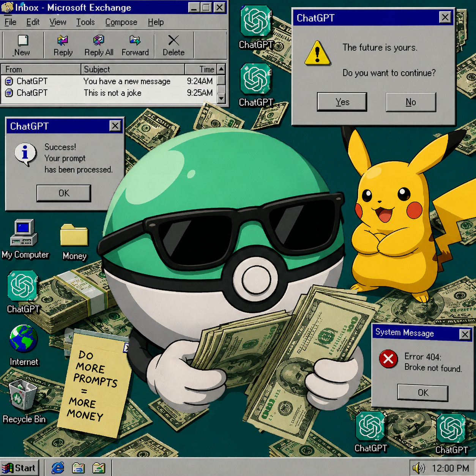Screen dimensions: 476x476
Task: Close the 'Do you want to continue?' dialog
Action: pyautogui.click(x=445, y=17)
